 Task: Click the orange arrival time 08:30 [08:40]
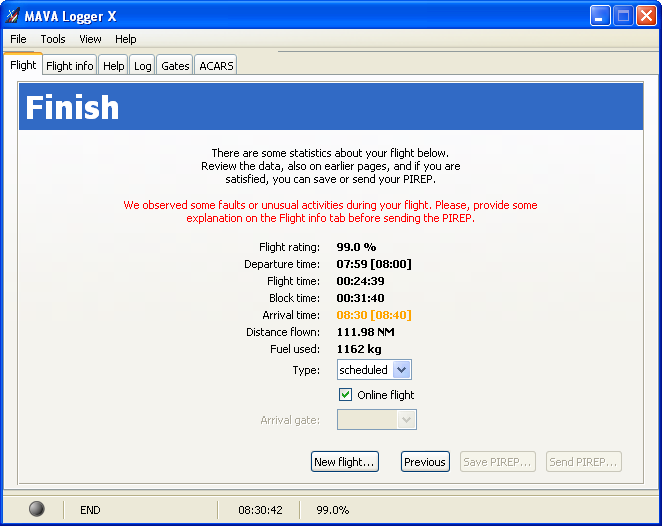coord(374,315)
